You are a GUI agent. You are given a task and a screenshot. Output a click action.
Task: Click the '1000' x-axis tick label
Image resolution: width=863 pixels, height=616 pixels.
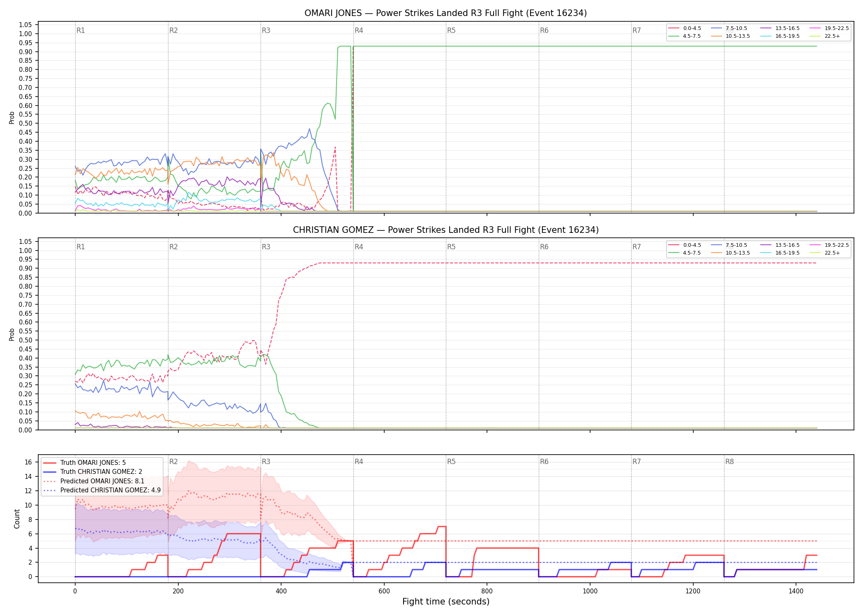click(590, 591)
